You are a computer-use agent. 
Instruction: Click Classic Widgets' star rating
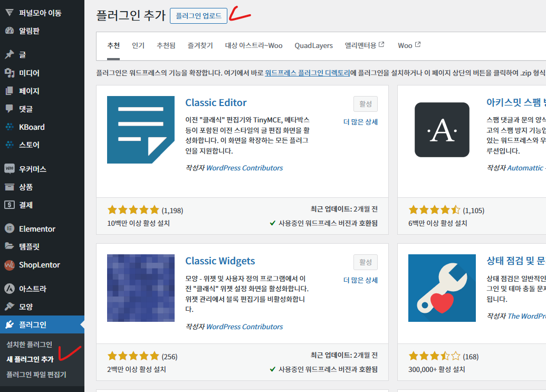133,356
